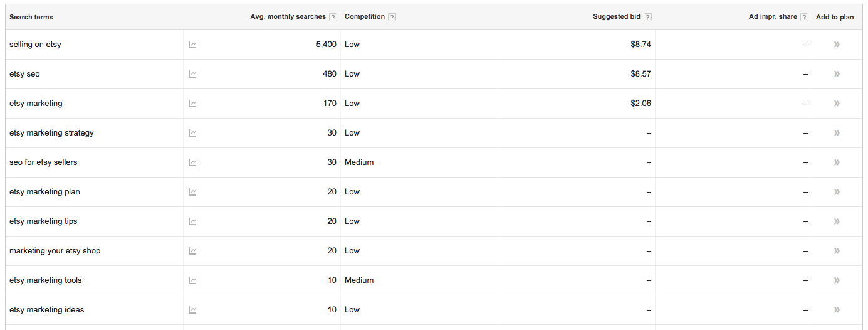Sort by Avg. monthly searches column
This screenshot has height=330, width=868.
click(x=288, y=17)
